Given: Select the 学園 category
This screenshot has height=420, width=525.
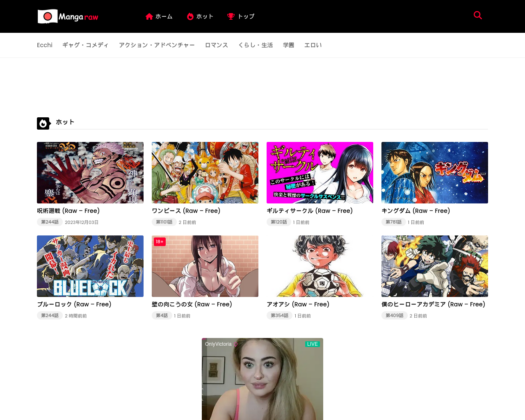Looking at the screenshot, I should tap(288, 45).
